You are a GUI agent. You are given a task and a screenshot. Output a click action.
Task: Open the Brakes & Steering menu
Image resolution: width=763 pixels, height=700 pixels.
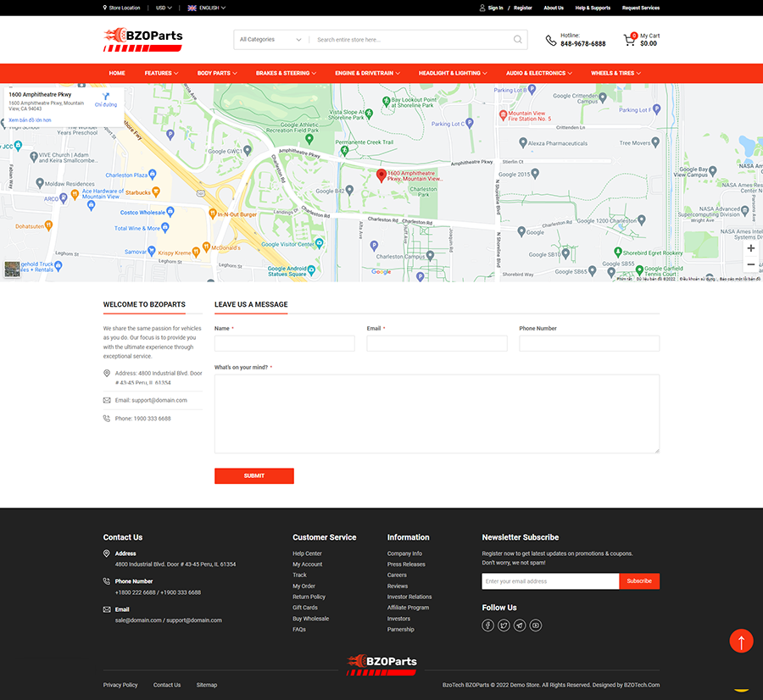[287, 73]
